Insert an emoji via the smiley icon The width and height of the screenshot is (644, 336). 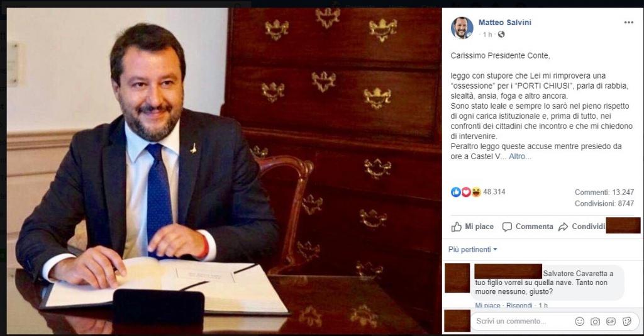coord(579,322)
